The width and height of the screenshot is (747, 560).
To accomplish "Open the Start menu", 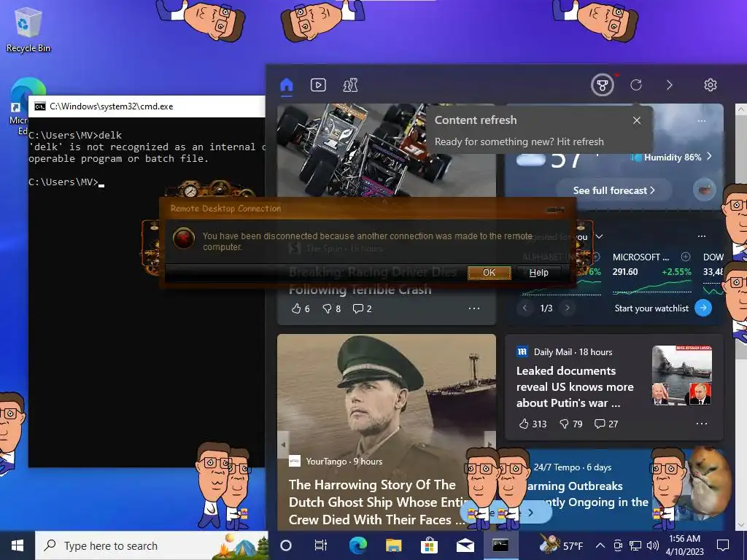I will pyautogui.click(x=18, y=545).
